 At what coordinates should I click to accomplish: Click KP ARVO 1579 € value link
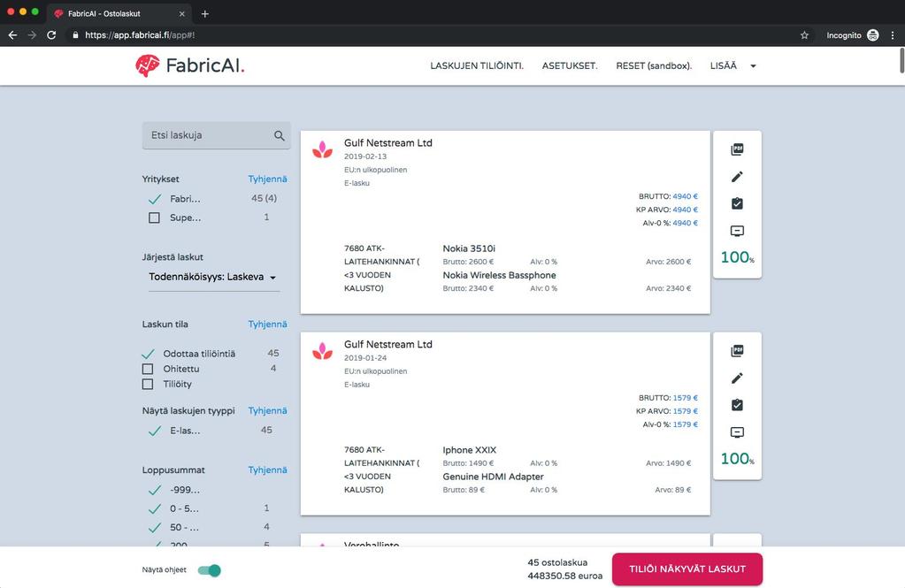click(685, 411)
